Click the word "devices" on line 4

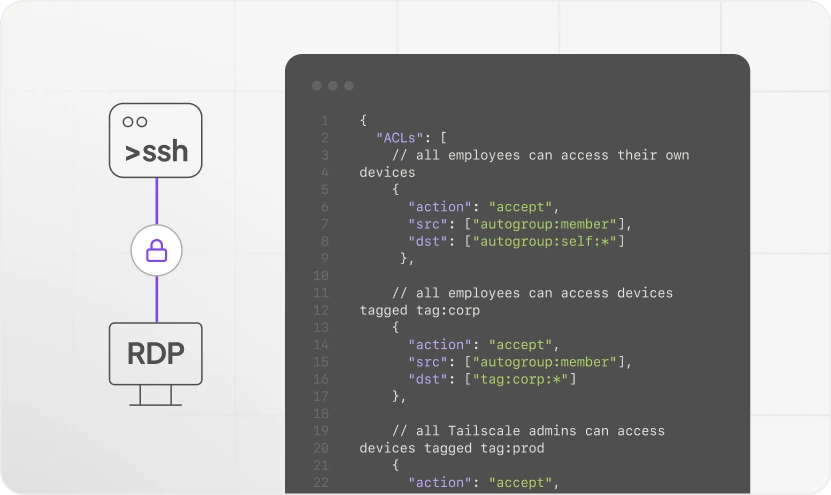tap(387, 173)
